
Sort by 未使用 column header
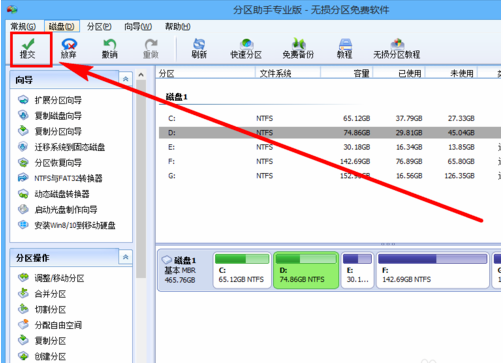pos(452,73)
